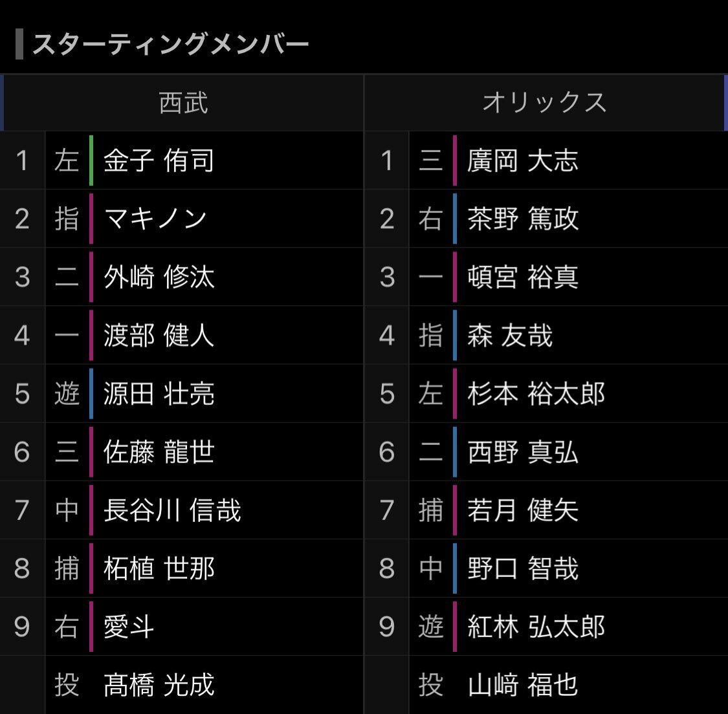Click 頓宮 裕真 in Orix lineup
728x714 pixels.
pyautogui.click(x=523, y=277)
